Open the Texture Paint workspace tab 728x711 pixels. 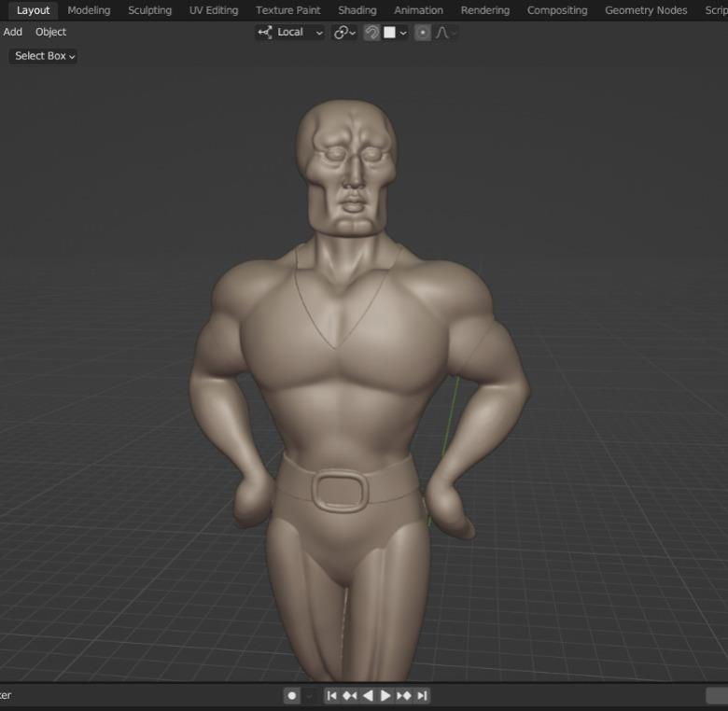pyautogui.click(x=287, y=10)
